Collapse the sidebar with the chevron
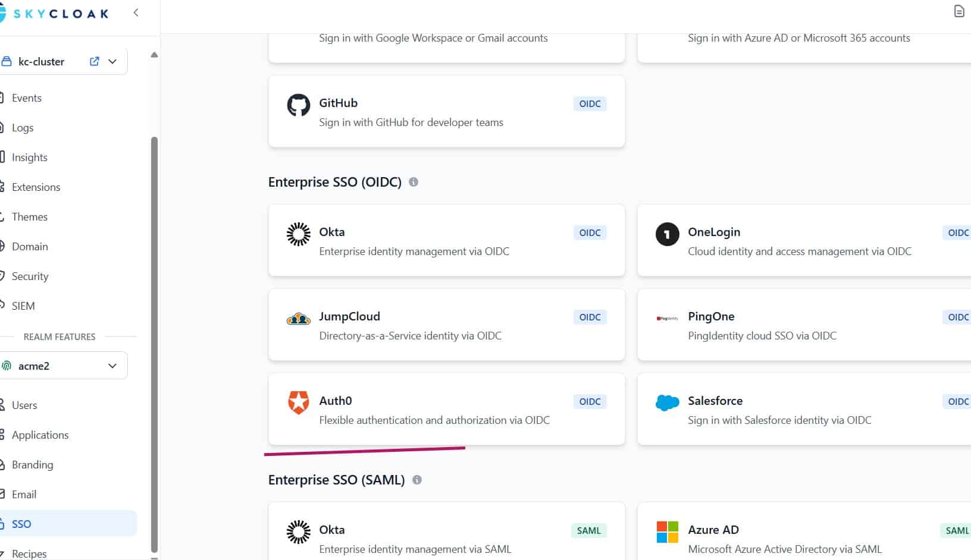This screenshot has height=560, width=971. pyautogui.click(x=135, y=12)
